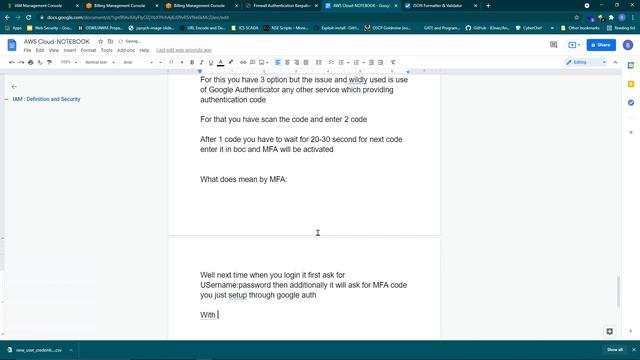
Task: Open the Insert image dropdown
Action: [264, 62]
